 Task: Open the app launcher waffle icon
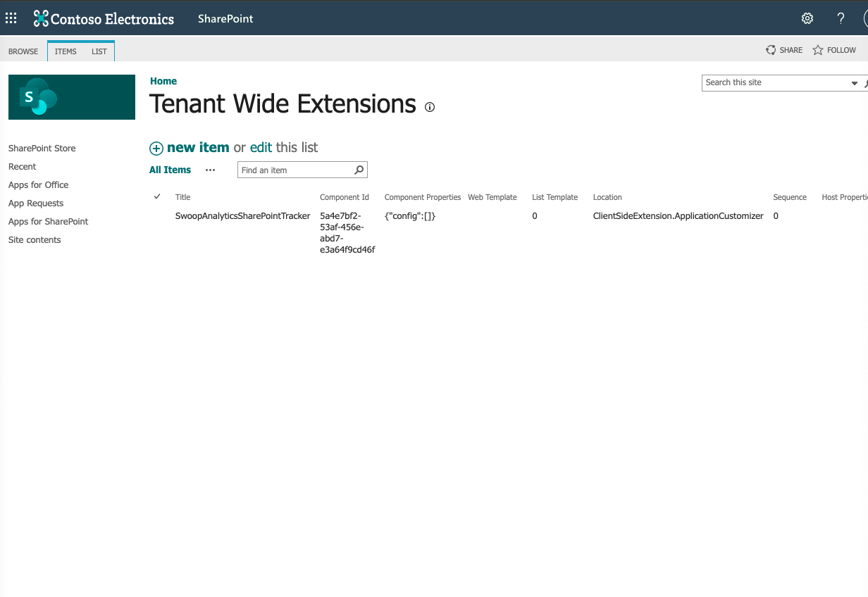[x=11, y=18]
